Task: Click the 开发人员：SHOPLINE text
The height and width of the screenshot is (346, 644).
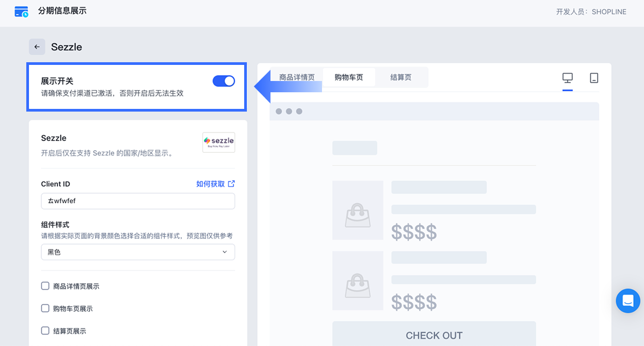Action: (x=591, y=12)
